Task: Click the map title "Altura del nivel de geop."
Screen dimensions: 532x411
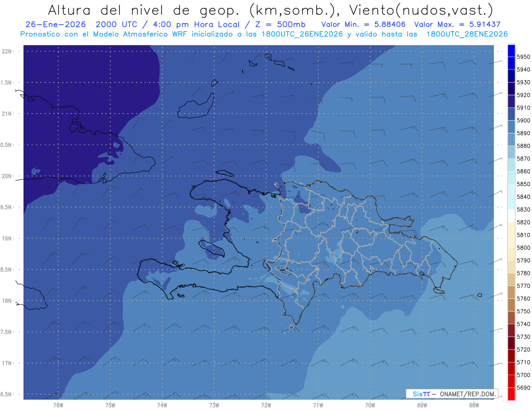Action: point(144,10)
